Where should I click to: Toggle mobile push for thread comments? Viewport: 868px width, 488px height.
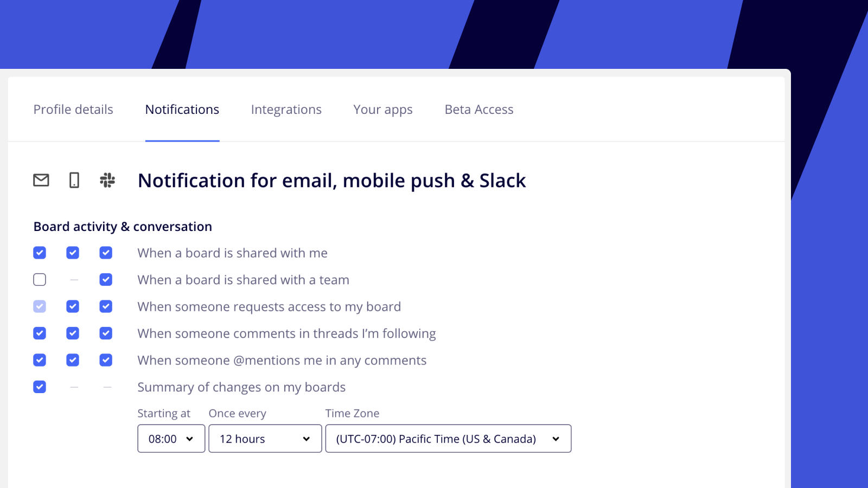pos(73,333)
